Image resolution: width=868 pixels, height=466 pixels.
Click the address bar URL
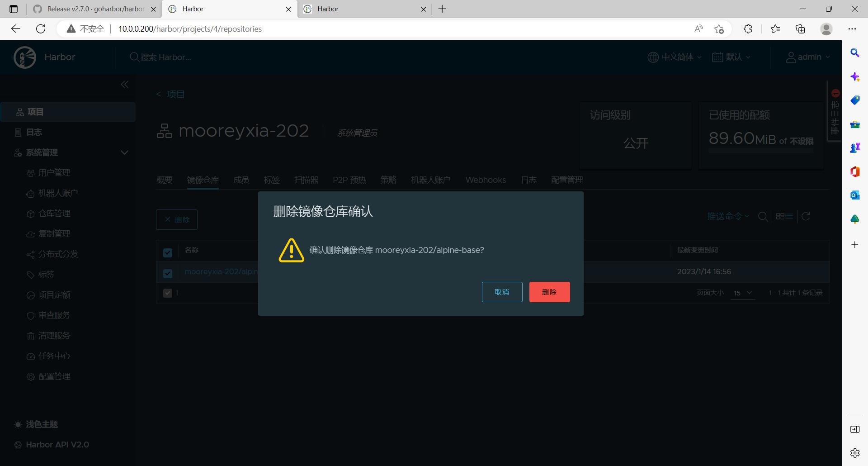tap(190, 29)
